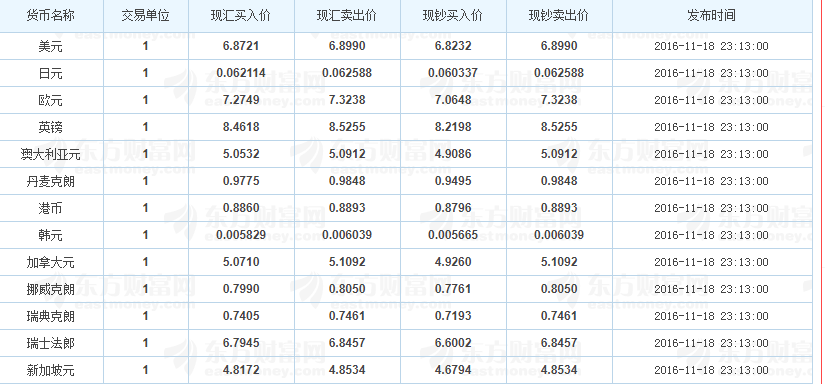The width and height of the screenshot is (825, 384).
Task: Click the 发布时间 timestamp in 港币 row
Action: point(711,208)
